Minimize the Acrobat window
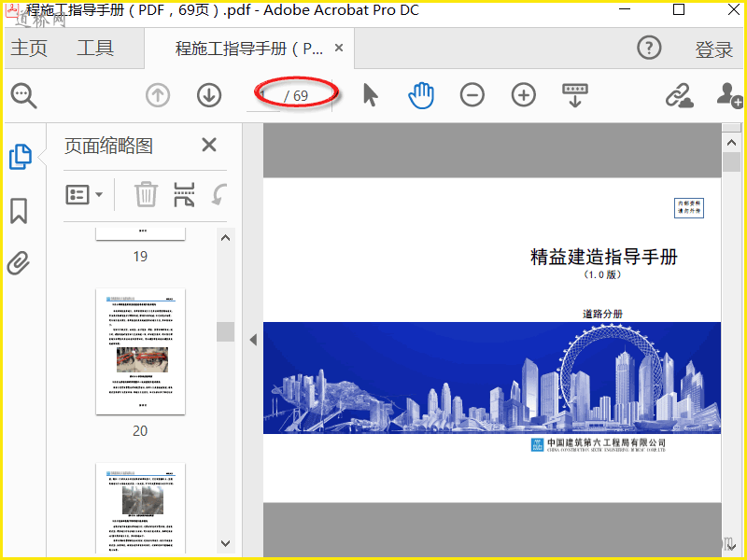The image size is (747, 560). tap(625, 10)
